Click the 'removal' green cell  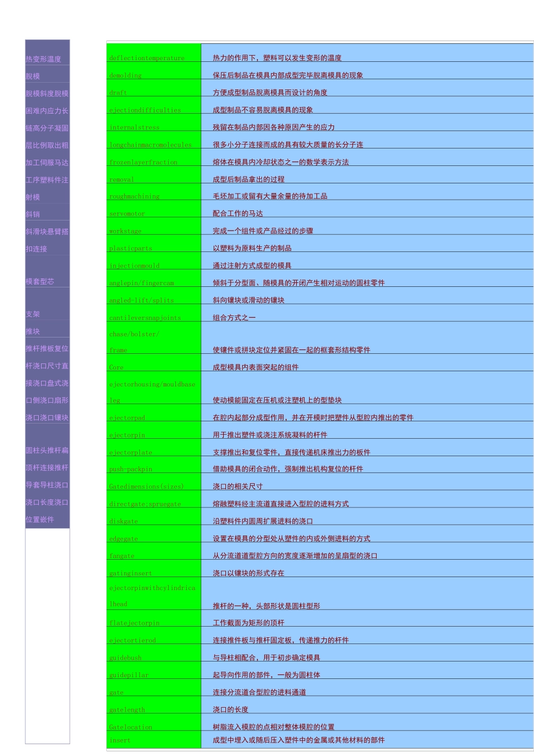tap(153, 175)
